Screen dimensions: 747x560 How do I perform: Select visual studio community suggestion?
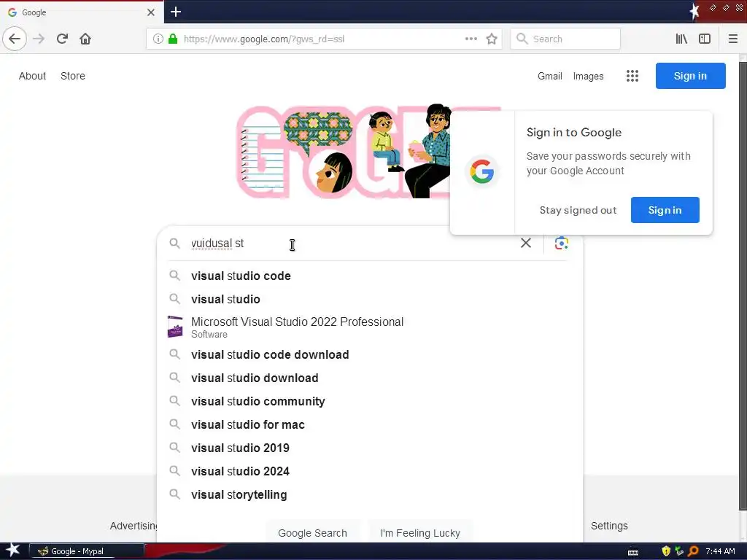coord(370,402)
